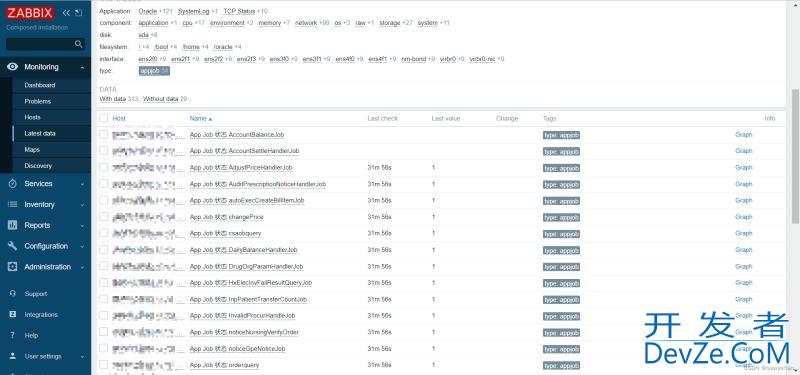Check the changePrice row checkbox

pyautogui.click(x=104, y=217)
